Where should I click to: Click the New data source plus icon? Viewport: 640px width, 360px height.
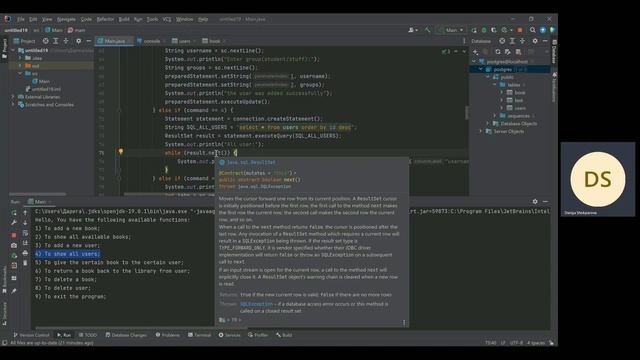(x=476, y=52)
